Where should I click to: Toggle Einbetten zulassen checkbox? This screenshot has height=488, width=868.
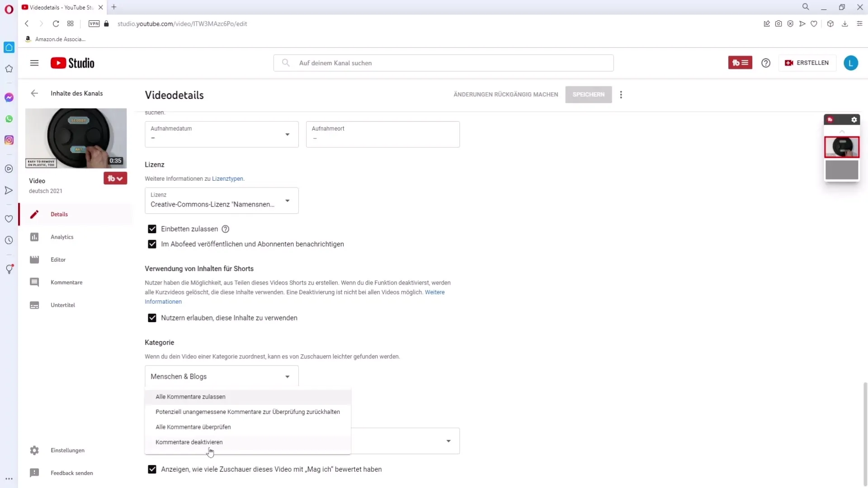[153, 229]
